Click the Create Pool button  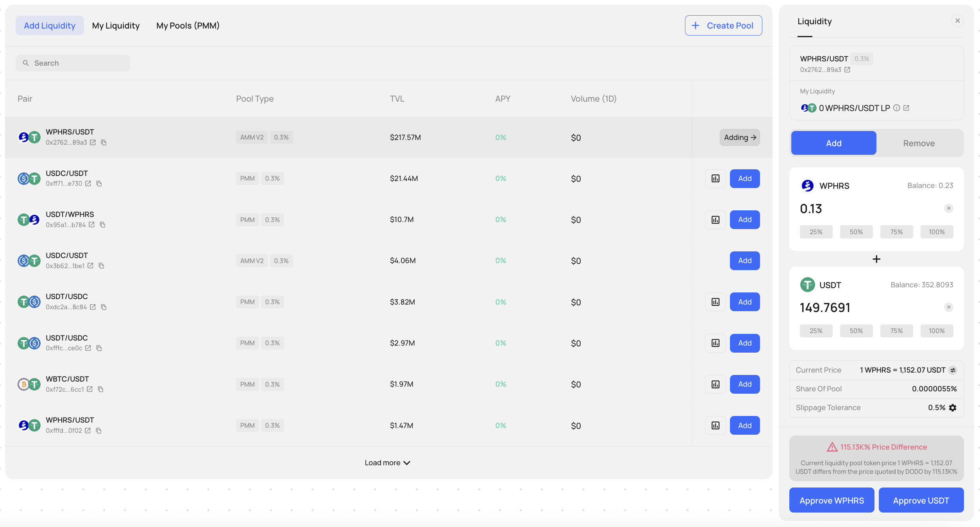(723, 26)
